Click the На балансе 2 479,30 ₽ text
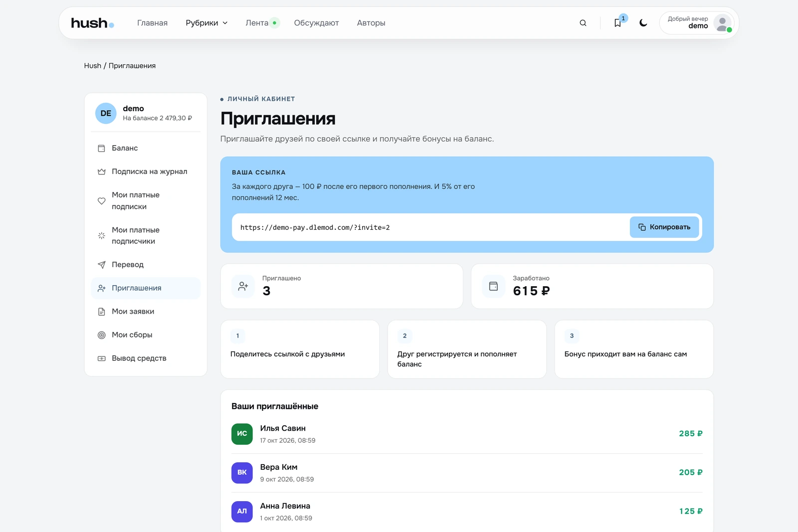The width and height of the screenshot is (798, 532). pyautogui.click(x=157, y=118)
